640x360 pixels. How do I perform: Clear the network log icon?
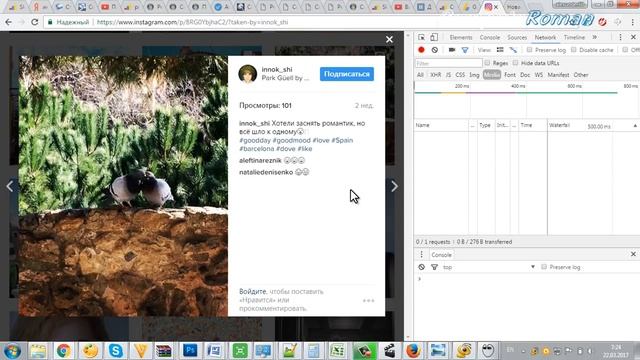tap(435, 50)
